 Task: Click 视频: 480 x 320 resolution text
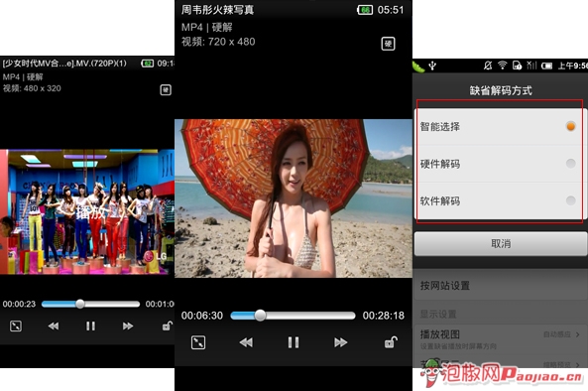click(32, 88)
